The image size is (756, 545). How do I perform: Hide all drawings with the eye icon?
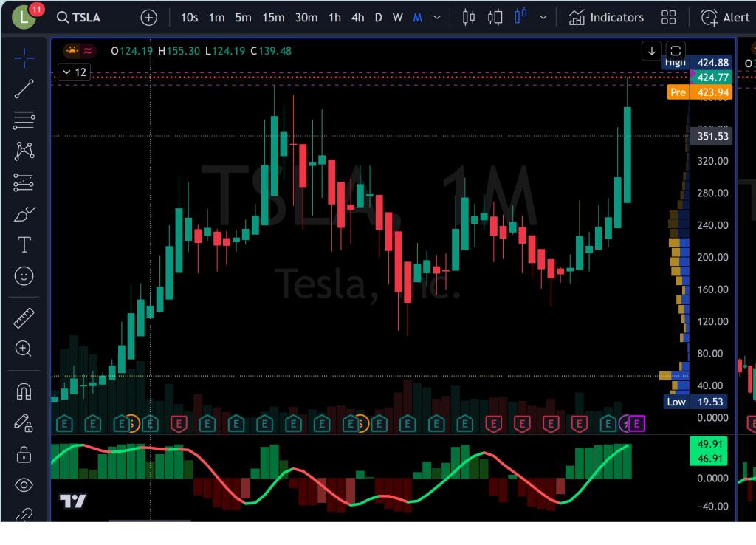pyautogui.click(x=24, y=485)
